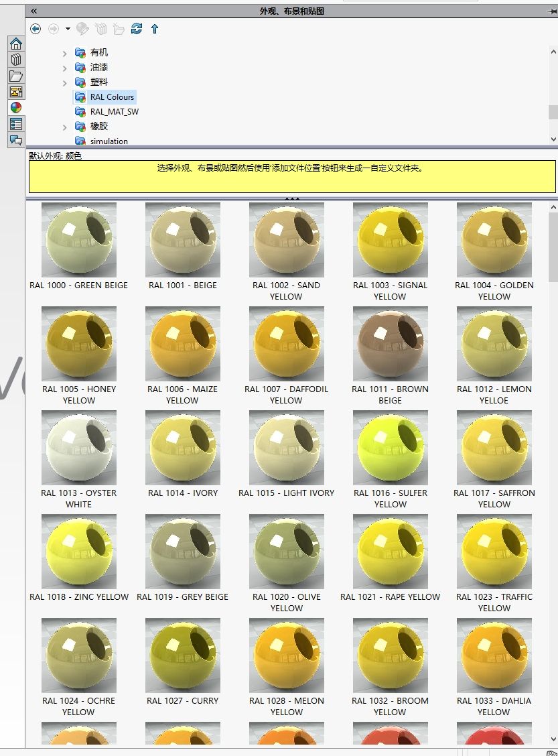Select the RAL_MAT_SW folder label

click(114, 112)
